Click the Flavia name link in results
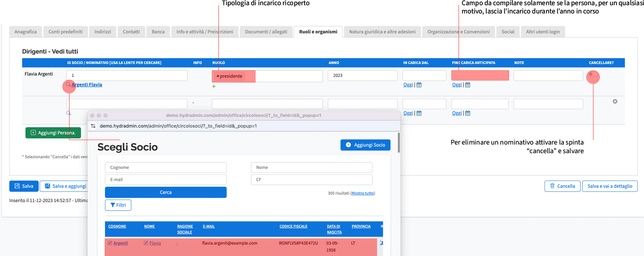 155,243
